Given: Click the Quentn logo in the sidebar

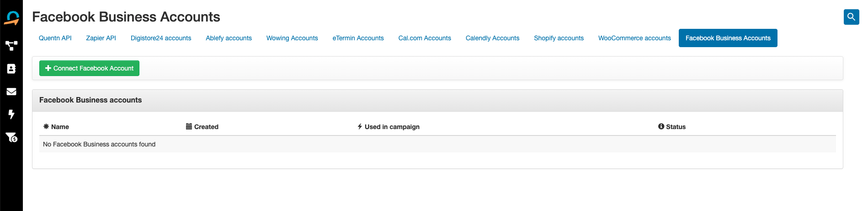Looking at the screenshot, I should (x=11, y=18).
